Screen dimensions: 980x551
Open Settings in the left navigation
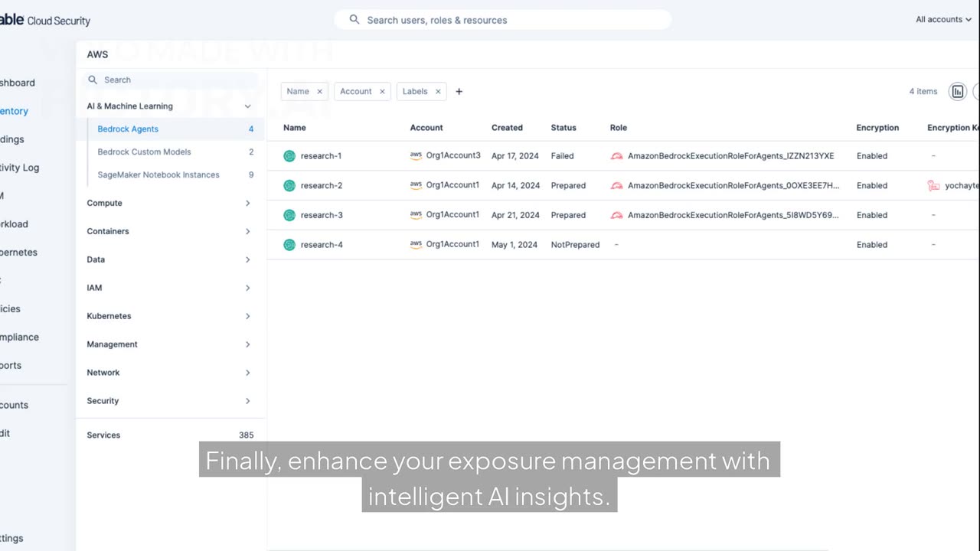pos(11,539)
